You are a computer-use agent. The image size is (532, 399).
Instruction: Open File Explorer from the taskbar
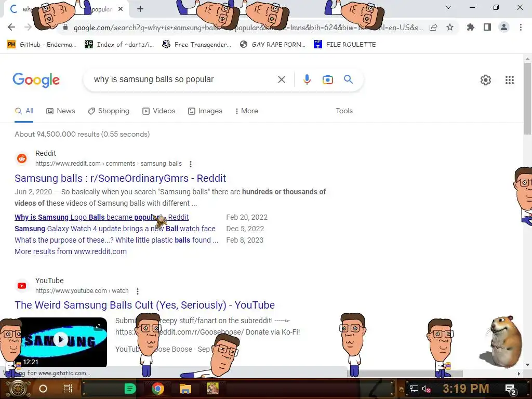point(185,389)
